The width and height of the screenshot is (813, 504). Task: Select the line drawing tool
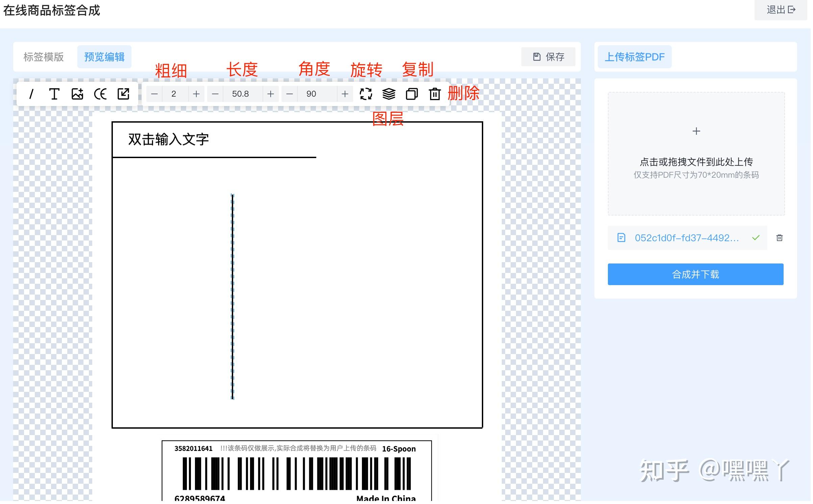click(32, 94)
